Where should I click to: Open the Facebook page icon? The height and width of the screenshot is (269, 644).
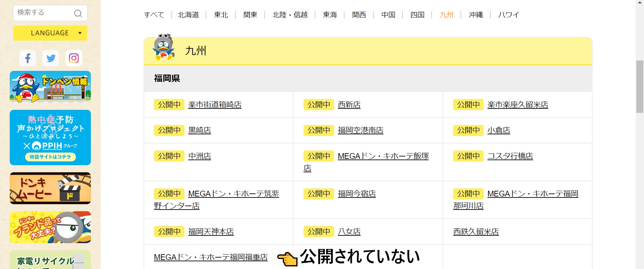pos(28,58)
